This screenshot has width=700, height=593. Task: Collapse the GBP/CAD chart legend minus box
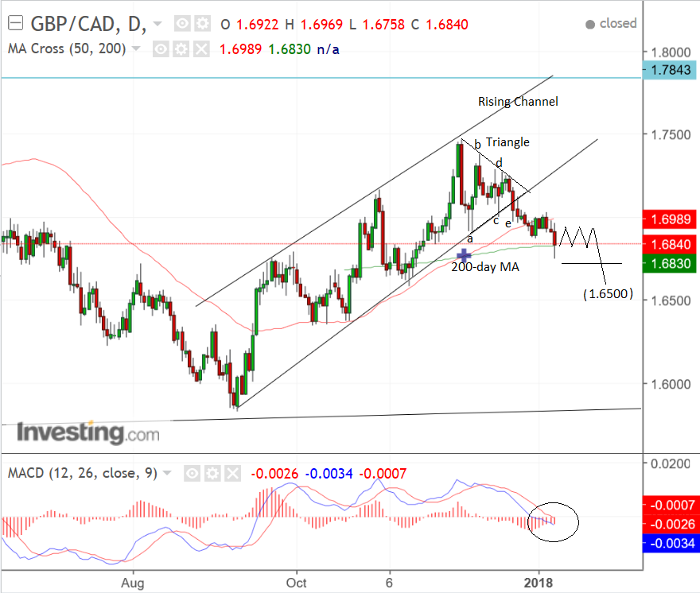click(x=16, y=23)
